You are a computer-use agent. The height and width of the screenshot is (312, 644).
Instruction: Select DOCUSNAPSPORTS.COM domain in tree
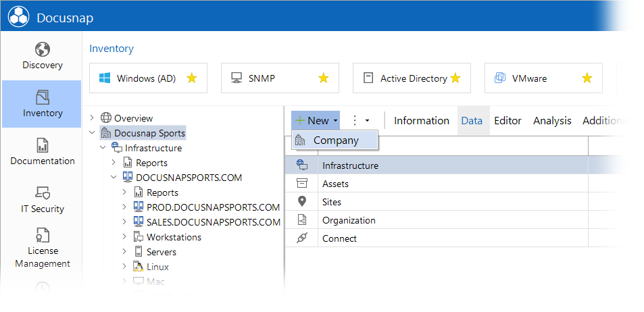[189, 178]
